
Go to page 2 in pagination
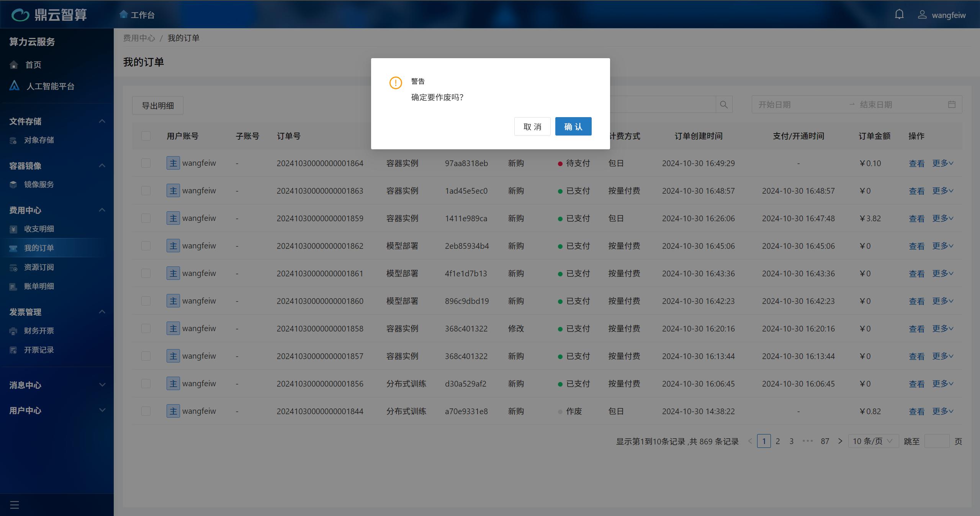point(777,441)
